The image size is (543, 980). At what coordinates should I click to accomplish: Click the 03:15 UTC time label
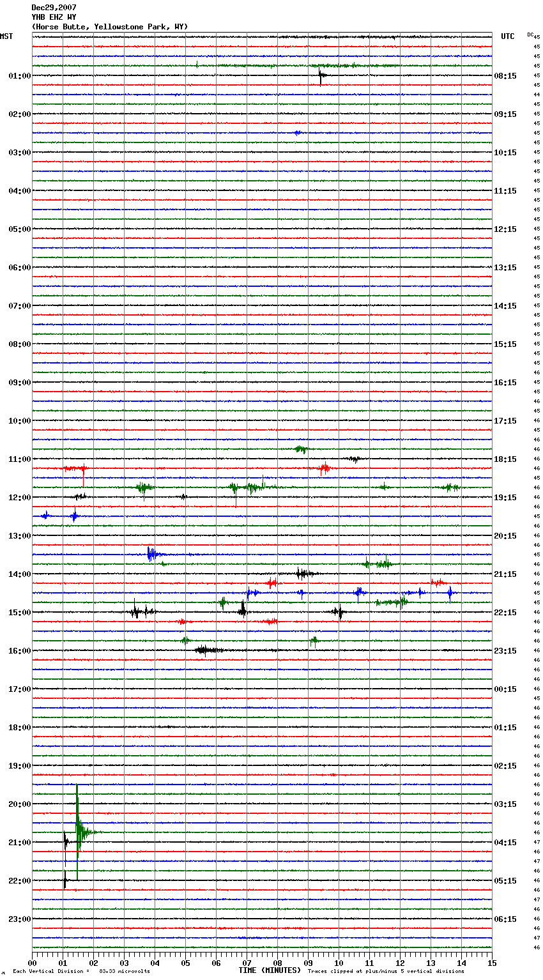[505, 804]
